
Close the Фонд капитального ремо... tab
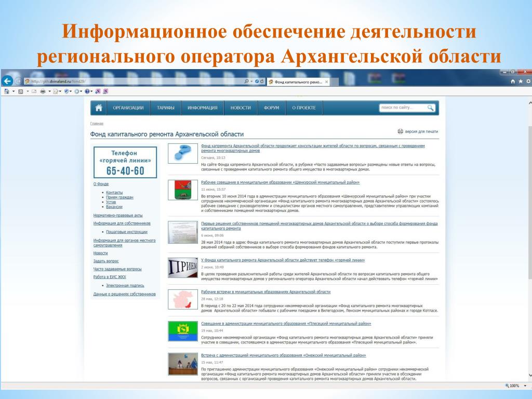(x=326, y=82)
